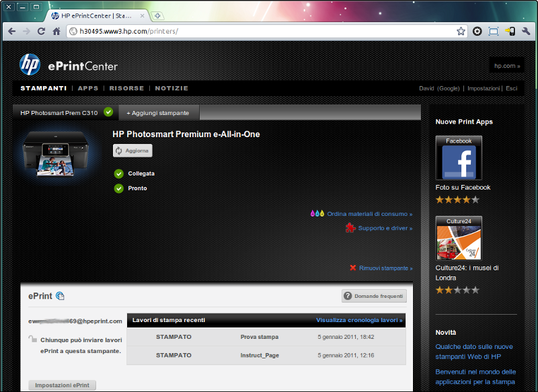
Task: Click the 'Instruct_Page' job name
Action: (260, 355)
